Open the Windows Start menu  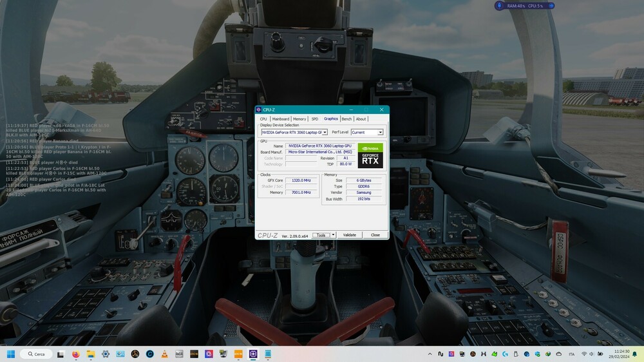click(11, 354)
